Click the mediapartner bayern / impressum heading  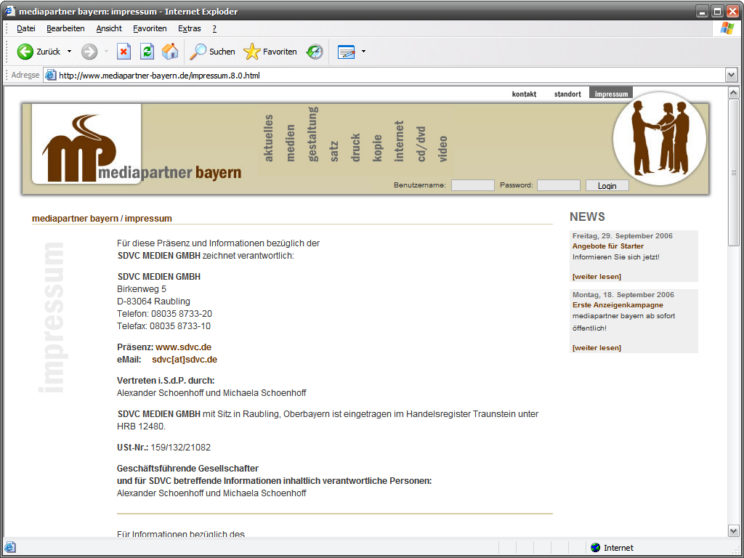click(102, 219)
